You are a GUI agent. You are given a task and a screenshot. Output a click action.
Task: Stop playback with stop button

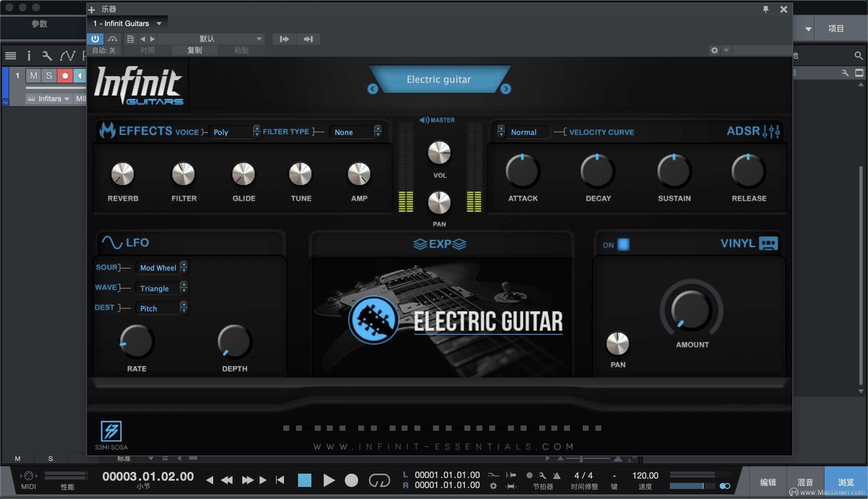[304, 480]
